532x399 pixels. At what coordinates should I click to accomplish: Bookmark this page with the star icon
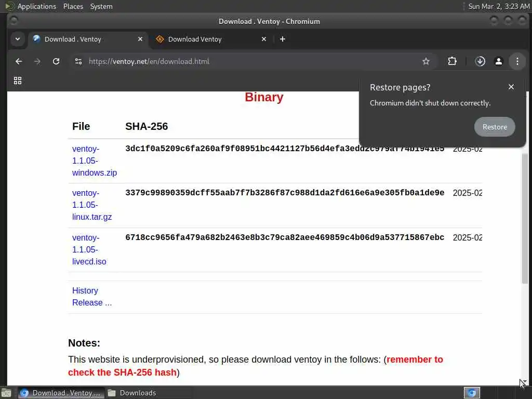[426, 61]
